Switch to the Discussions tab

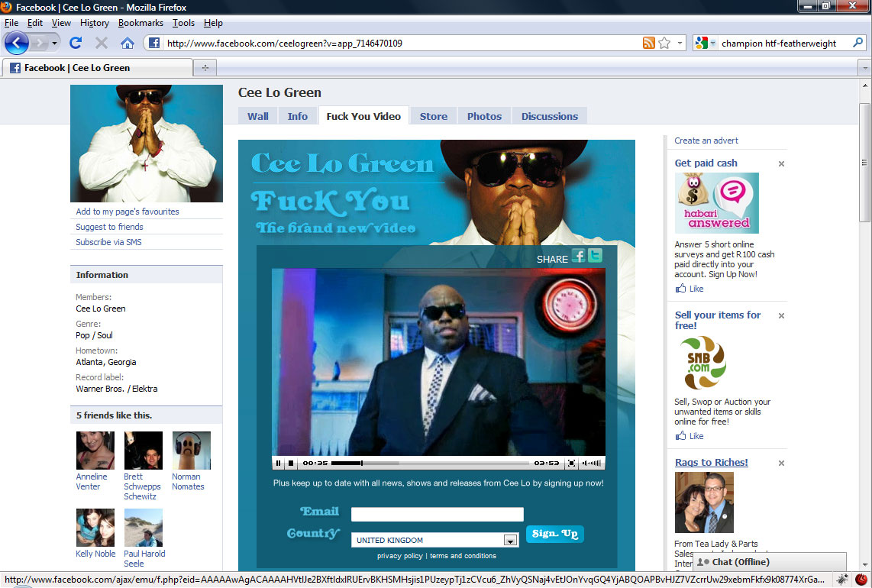[x=550, y=116]
